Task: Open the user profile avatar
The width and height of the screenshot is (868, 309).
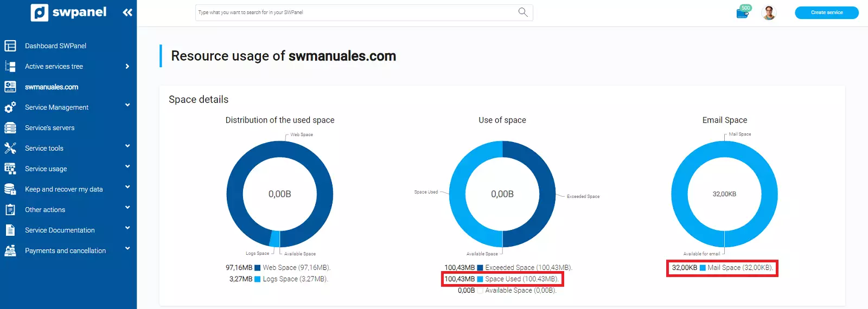Action: click(x=769, y=12)
